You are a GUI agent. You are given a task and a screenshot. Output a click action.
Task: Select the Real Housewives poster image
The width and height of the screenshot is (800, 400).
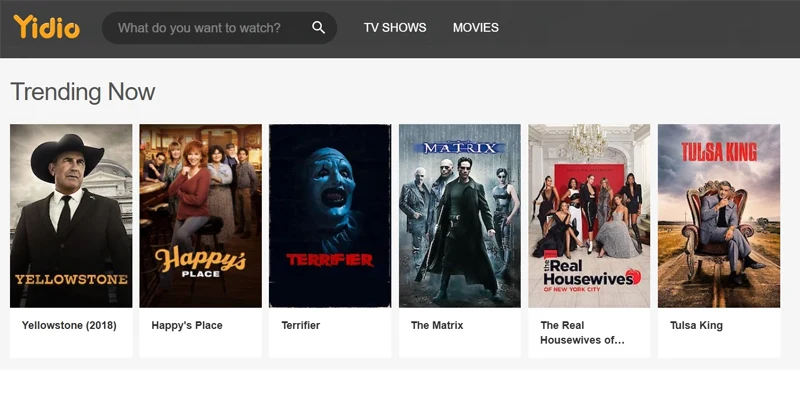(x=589, y=216)
